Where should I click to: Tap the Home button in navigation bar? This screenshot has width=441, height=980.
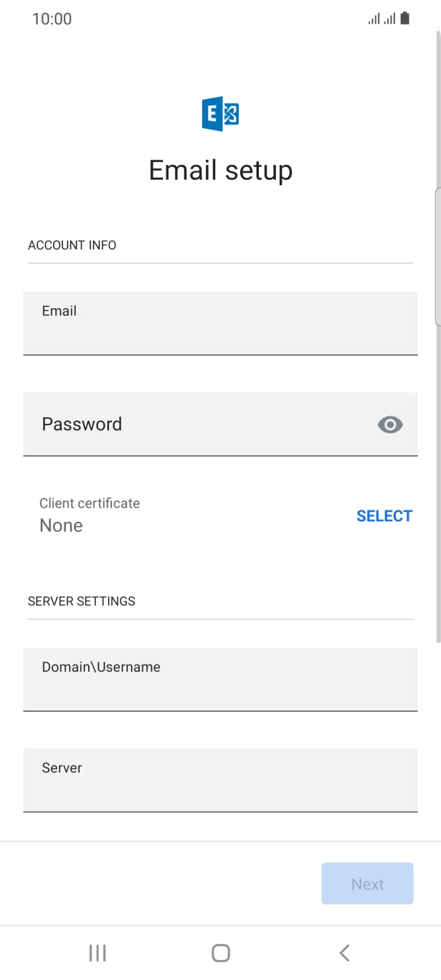[x=220, y=953]
